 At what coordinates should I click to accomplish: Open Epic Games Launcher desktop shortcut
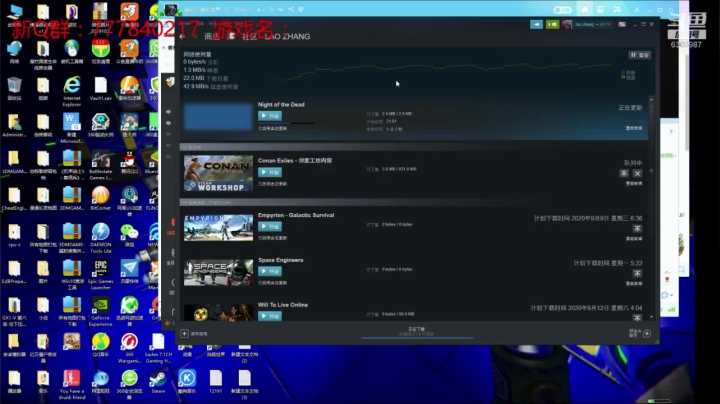101,275
